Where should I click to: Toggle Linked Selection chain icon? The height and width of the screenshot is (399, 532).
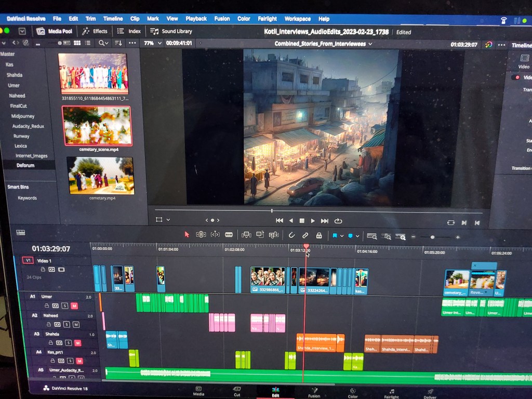pos(305,235)
